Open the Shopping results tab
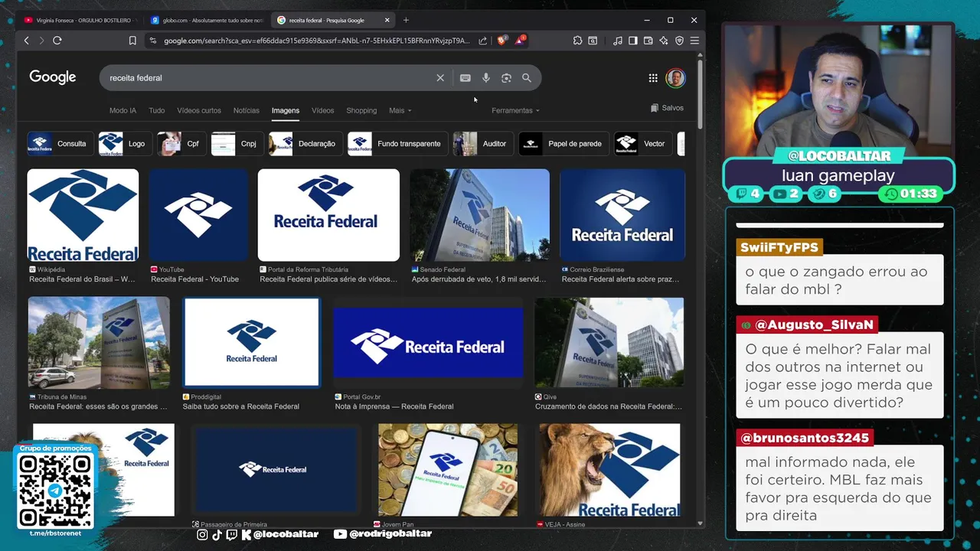 point(361,110)
